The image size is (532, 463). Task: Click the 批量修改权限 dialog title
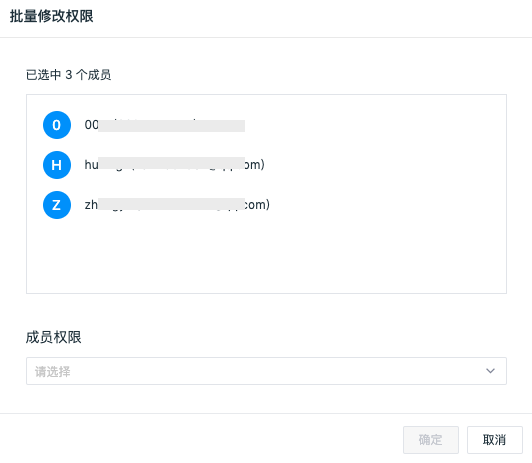(x=52, y=16)
